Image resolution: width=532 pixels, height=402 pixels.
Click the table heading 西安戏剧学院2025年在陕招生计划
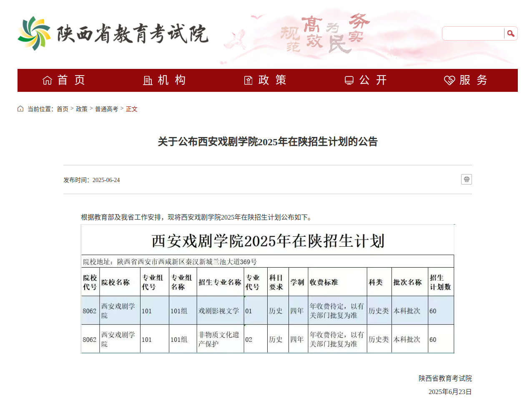pos(268,241)
